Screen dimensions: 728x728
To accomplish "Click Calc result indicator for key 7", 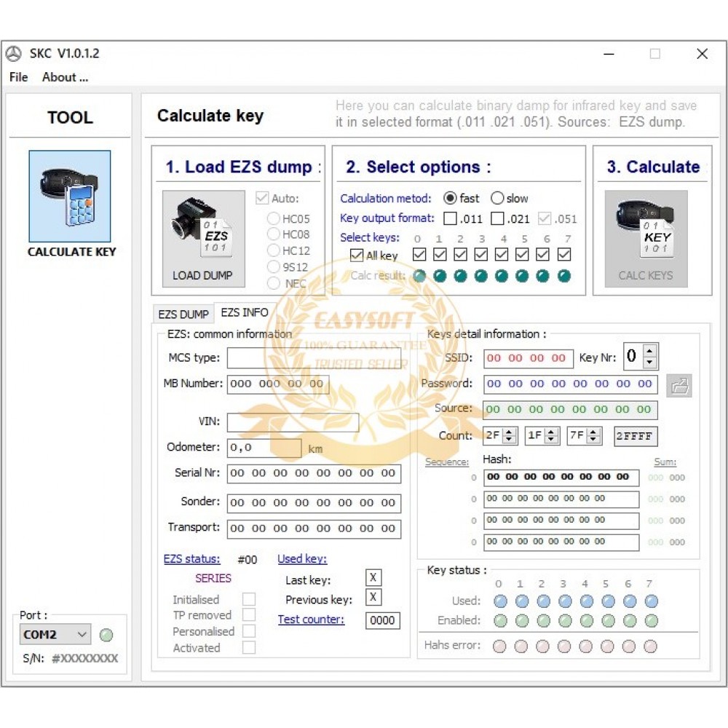I will click(x=564, y=276).
